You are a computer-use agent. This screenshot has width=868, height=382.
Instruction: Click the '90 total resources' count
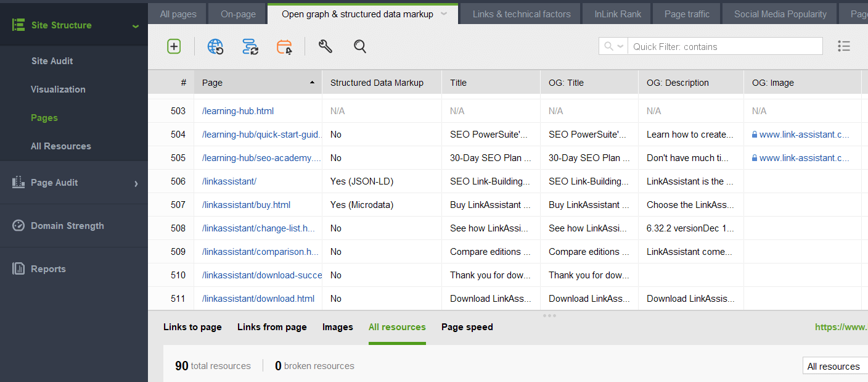coord(213,366)
